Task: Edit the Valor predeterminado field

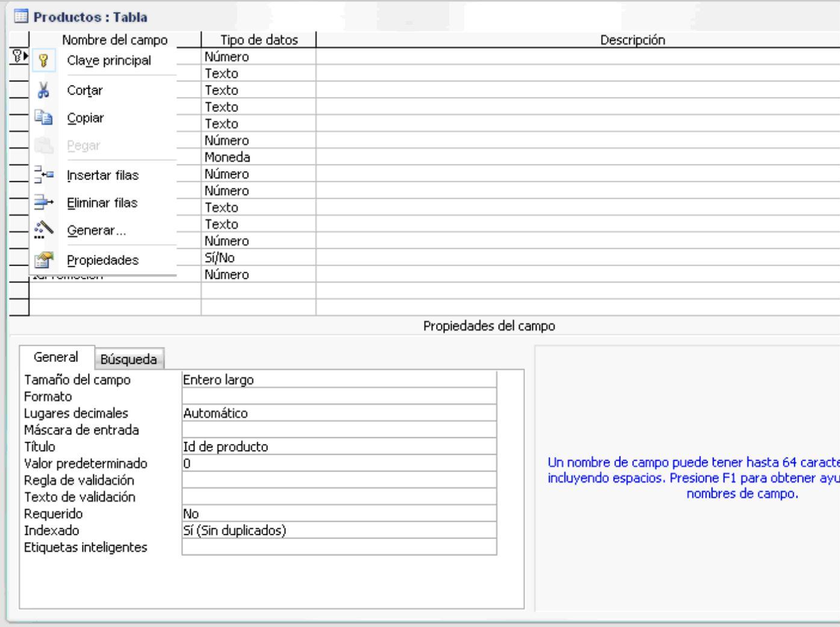Action: [x=337, y=464]
